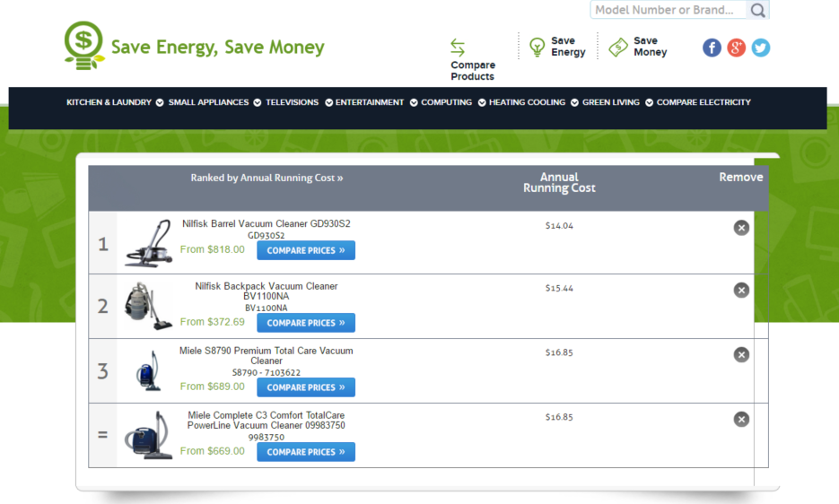Click the Model Number or Brand search field
The image size is (839, 504).
click(x=669, y=10)
